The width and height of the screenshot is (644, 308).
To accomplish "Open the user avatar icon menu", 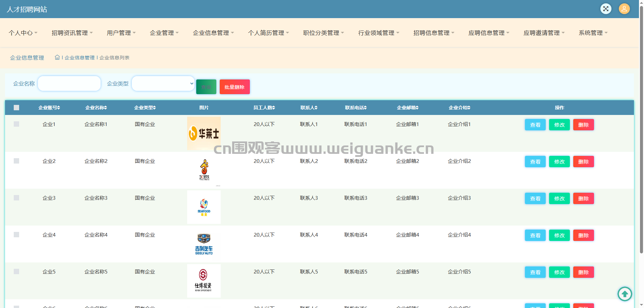I will [624, 9].
